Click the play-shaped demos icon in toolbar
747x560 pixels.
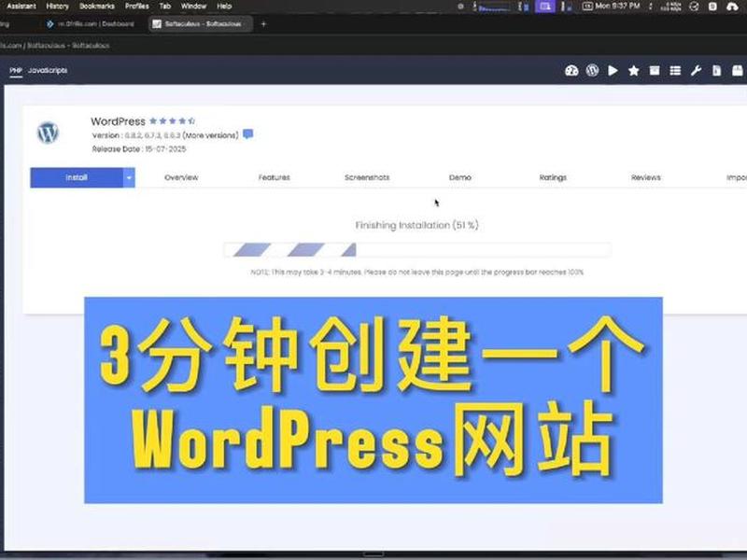[x=613, y=71]
